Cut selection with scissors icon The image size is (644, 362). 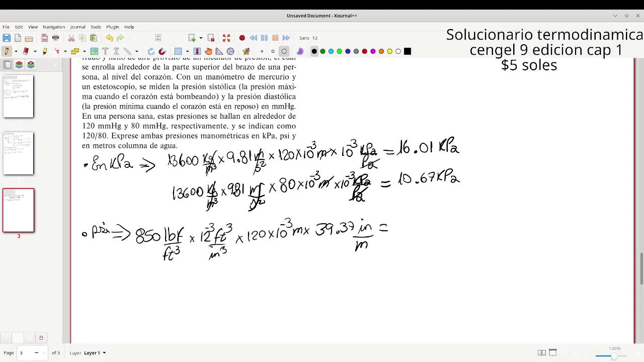(71, 38)
